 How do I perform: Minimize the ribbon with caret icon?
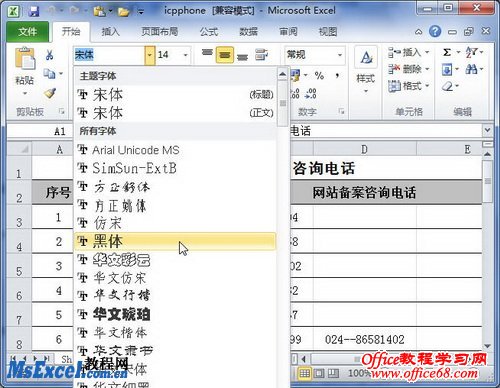point(418,32)
